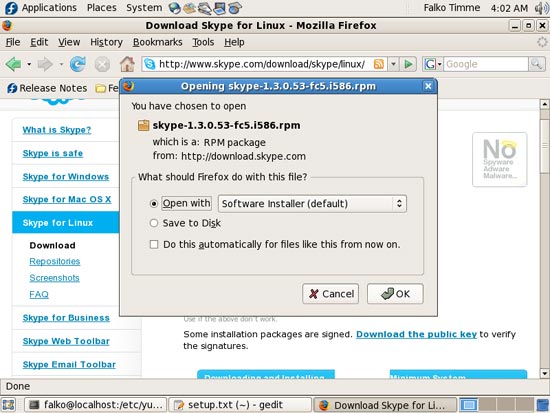The width and height of the screenshot is (550, 413).
Task: Select the Save to Disk radio button
Action: click(154, 223)
